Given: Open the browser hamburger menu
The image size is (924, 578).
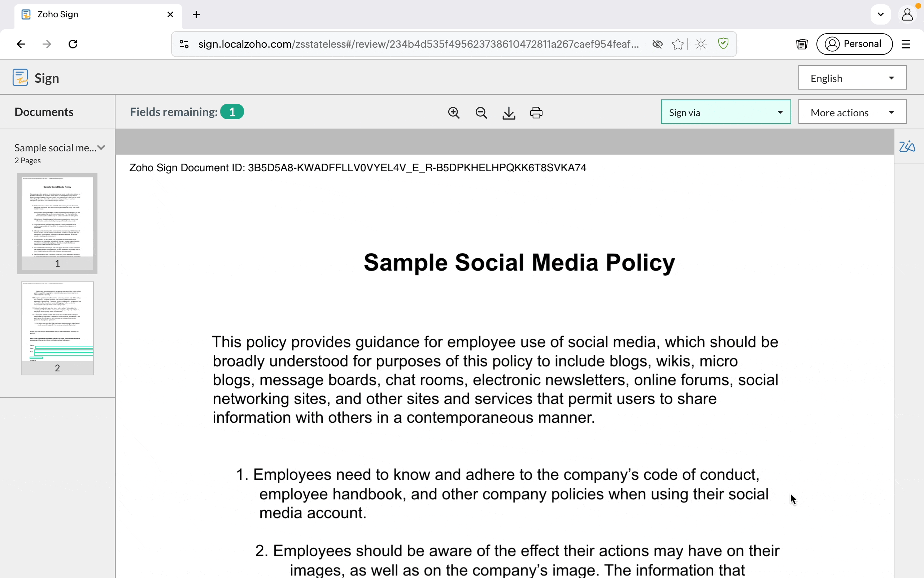Looking at the screenshot, I should point(906,44).
